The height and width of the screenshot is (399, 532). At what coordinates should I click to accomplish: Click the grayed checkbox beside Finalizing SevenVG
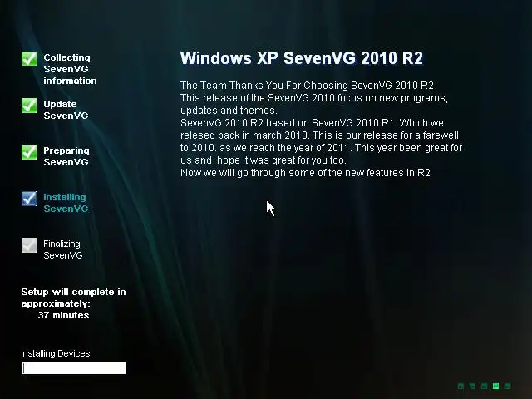click(x=29, y=245)
